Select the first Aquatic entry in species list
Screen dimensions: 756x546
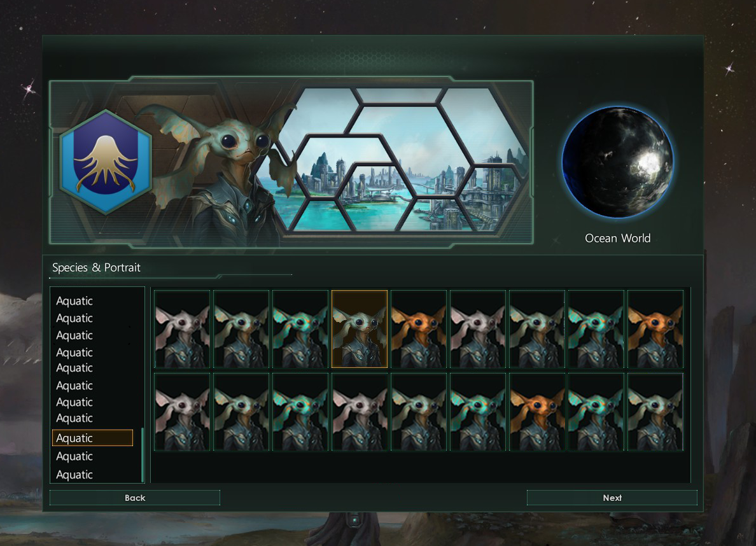(74, 301)
